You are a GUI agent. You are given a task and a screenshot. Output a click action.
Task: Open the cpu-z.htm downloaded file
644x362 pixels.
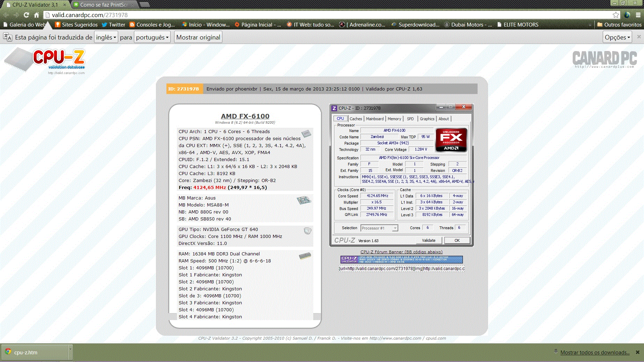point(35,352)
